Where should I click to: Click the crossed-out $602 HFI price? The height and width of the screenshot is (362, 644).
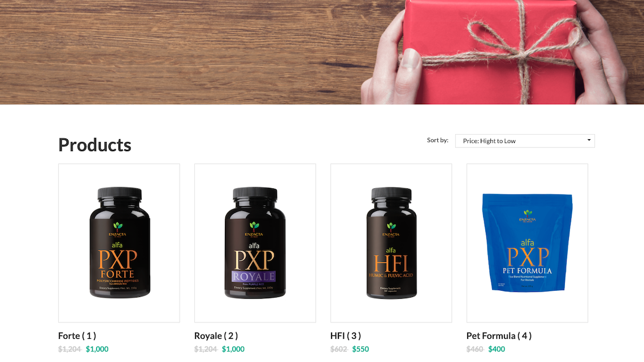pyautogui.click(x=339, y=349)
